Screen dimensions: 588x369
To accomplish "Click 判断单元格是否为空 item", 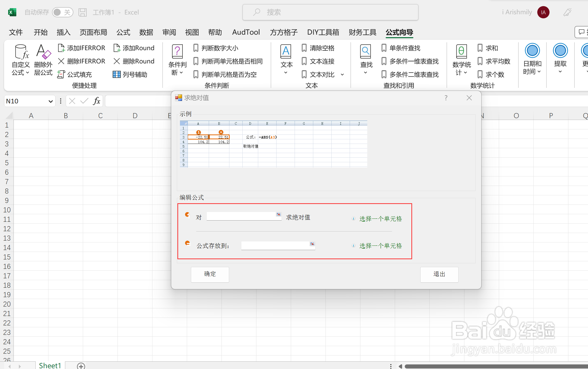I will (225, 74).
